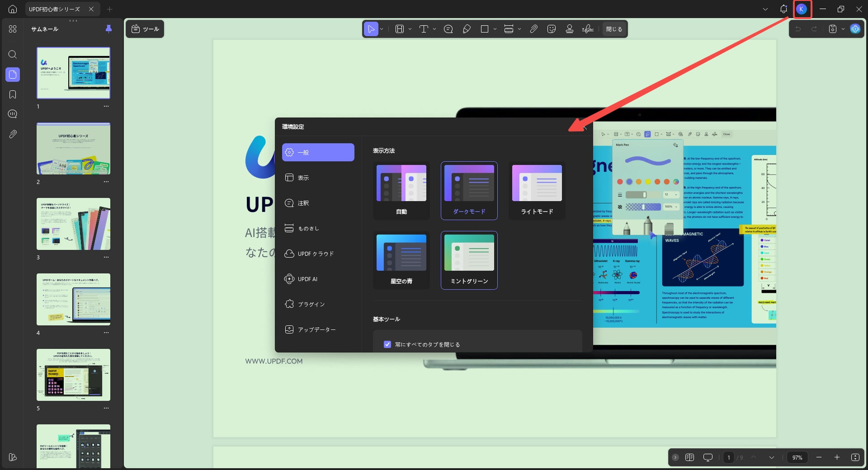Open the bookmarks sidebar icon

[x=13, y=94]
